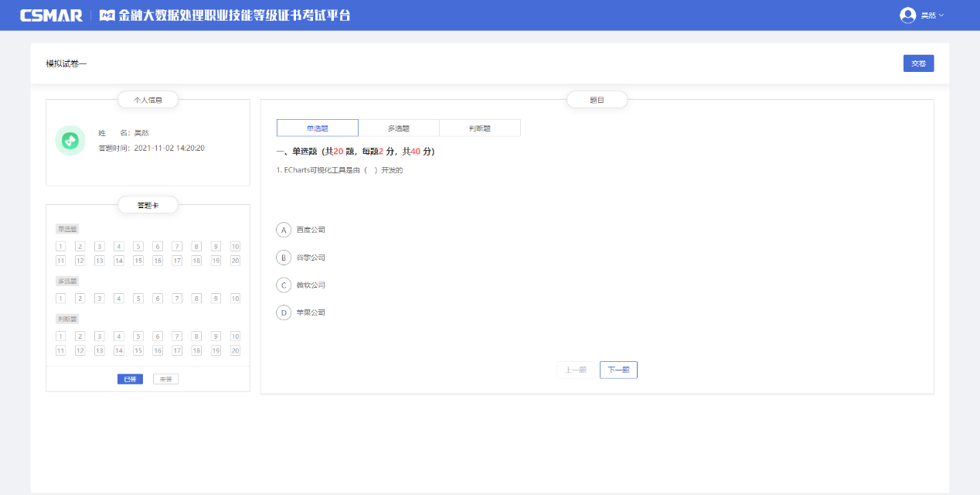Viewport: 980px width, 495px height.
Task: Jump to 多选题 question 3 on answer card
Action: [x=99, y=299]
